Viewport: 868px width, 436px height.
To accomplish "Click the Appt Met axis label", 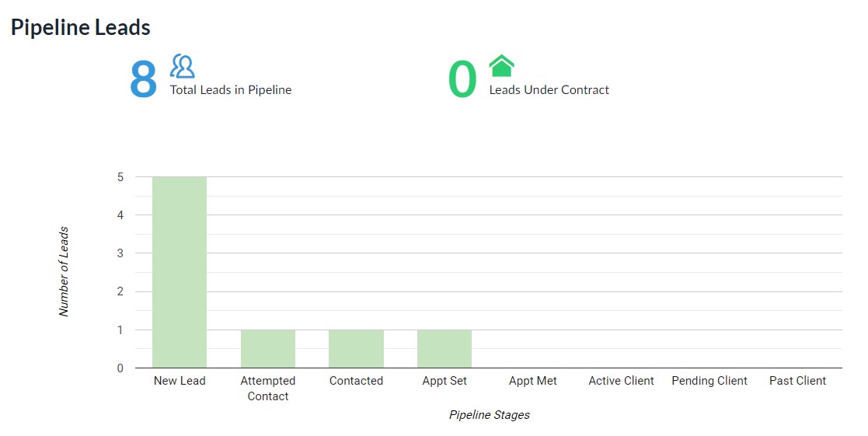I will (x=533, y=381).
